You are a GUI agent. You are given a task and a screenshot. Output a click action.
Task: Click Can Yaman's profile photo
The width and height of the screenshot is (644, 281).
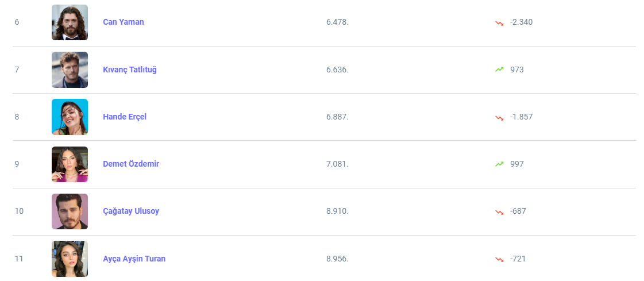click(x=70, y=22)
